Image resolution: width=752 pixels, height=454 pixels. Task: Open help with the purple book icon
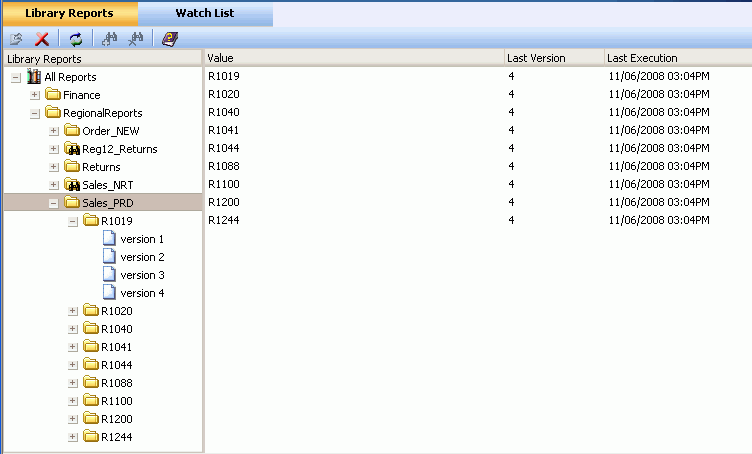[x=170, y=39]
